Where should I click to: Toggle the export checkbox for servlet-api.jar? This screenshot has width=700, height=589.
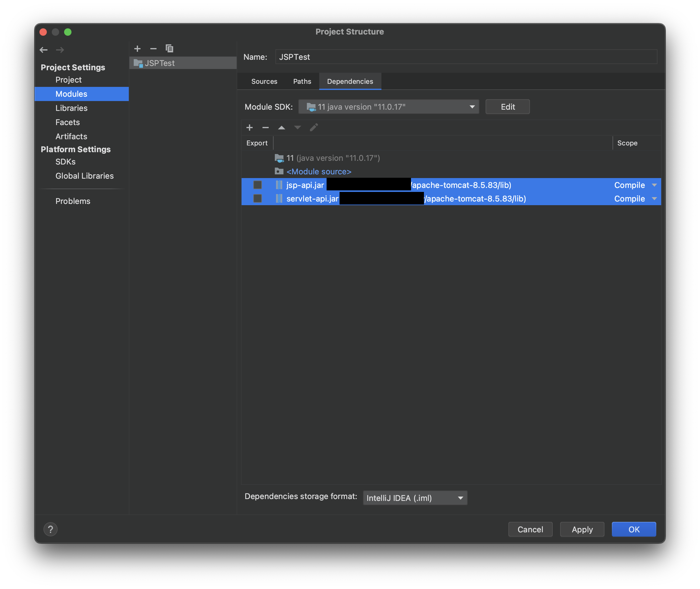click(258, 199)
